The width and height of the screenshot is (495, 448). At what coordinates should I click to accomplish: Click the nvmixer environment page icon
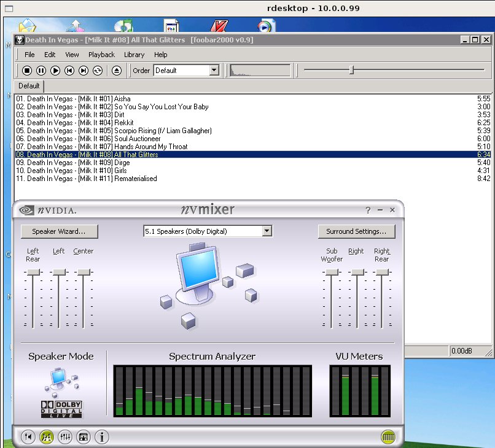pyautogui.click(x=84, y=437)
